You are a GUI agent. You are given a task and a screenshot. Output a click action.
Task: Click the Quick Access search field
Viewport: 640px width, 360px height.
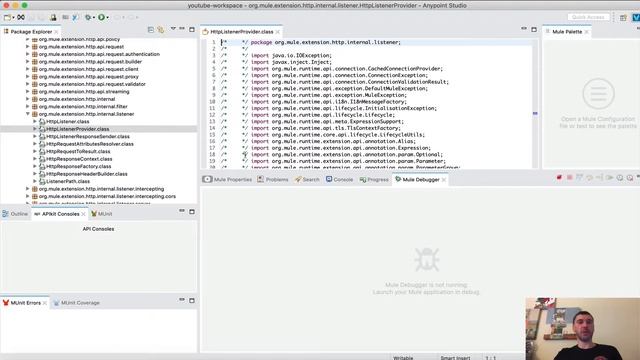[588, 17]
